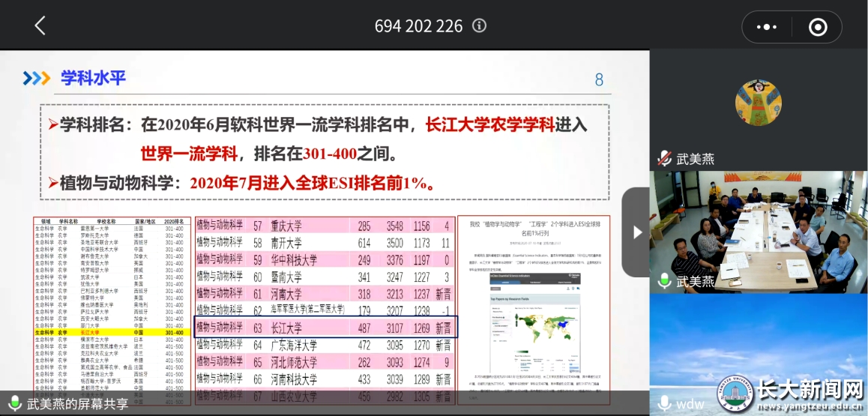Click the 河南大学 row name
This screenshot has height=416, width=868.
286,294
